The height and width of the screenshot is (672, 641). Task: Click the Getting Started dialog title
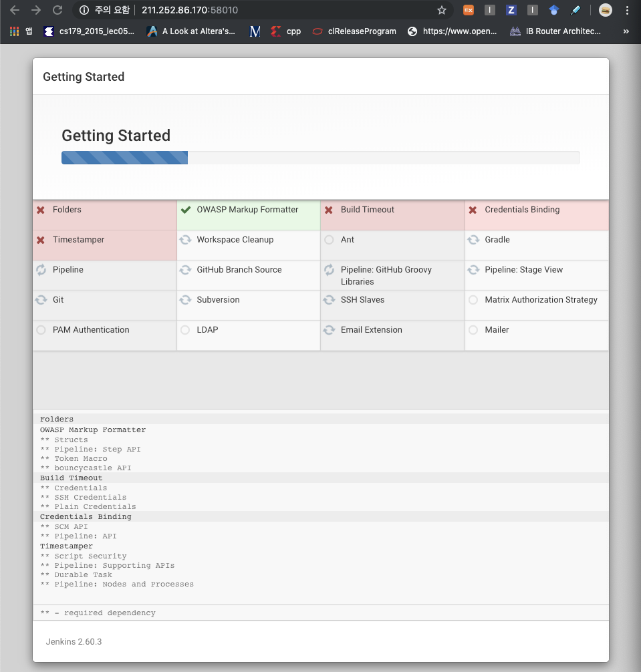pos(84,77)
